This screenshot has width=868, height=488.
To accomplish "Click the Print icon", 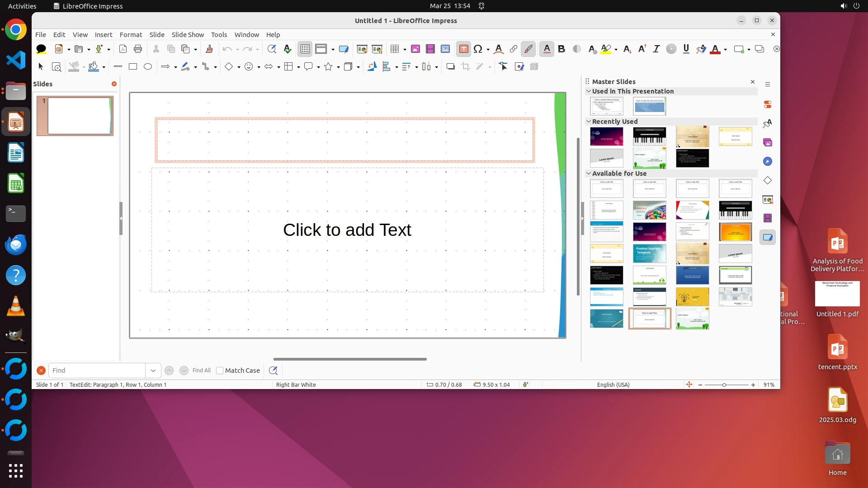I will click(x=138, y=49).
